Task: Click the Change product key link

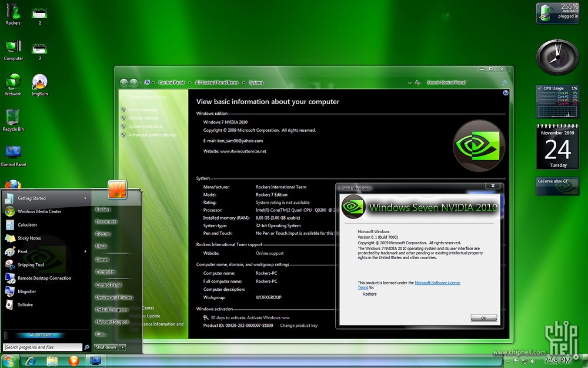Action: point(299,326)
